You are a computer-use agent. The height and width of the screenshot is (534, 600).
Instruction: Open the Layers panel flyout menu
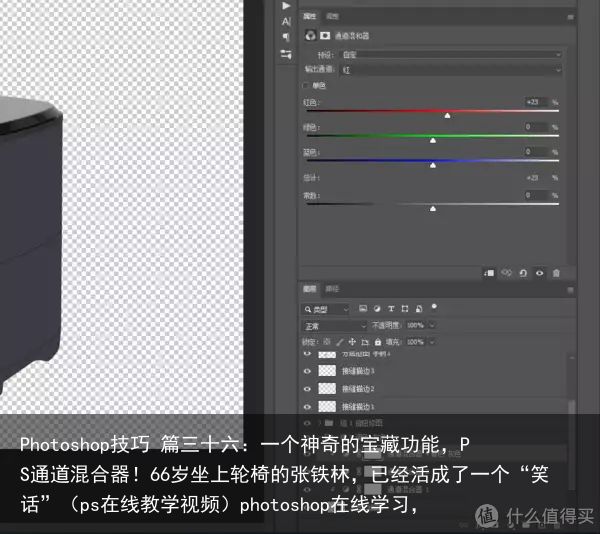coord(571,290)
